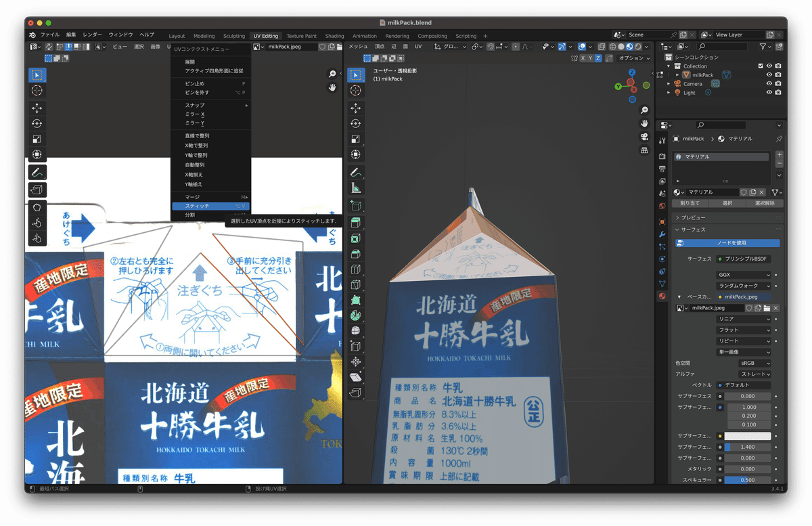Select the Measure tool in the 3D viewport

356,189
